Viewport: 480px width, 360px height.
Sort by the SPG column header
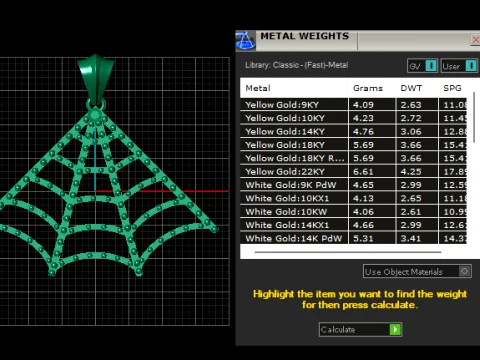click(x=452, y=88)
